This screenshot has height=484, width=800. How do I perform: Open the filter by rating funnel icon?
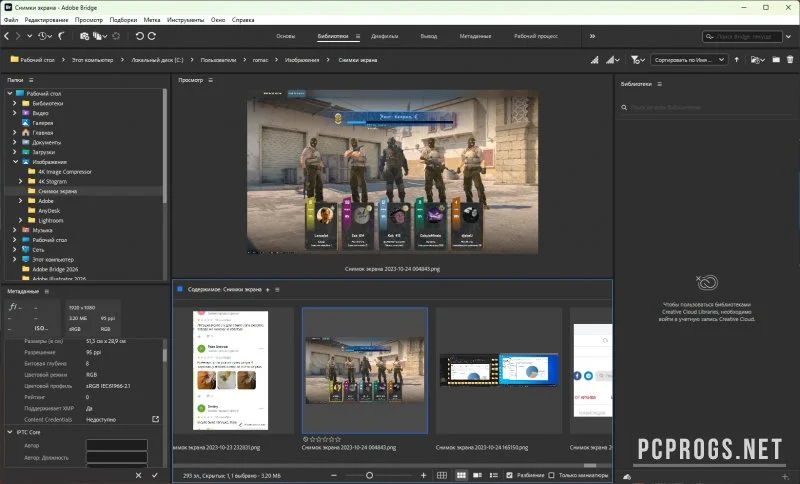[637, 60]
